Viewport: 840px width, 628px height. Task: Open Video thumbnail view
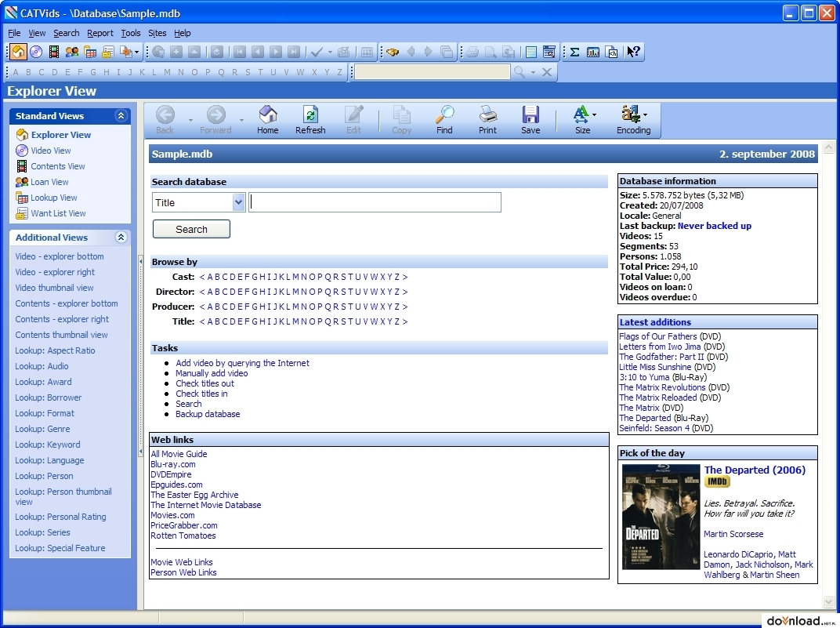(54, 288)
